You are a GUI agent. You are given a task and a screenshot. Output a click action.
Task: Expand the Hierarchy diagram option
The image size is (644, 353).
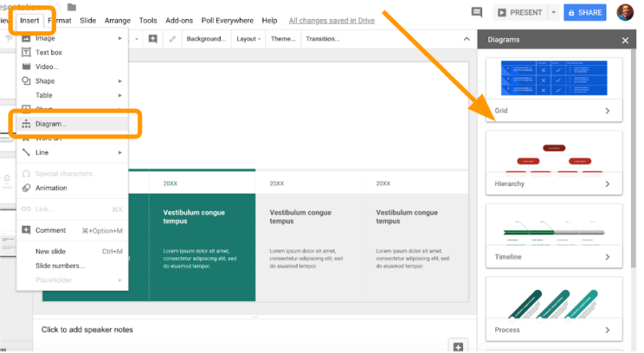click(607, 184)
